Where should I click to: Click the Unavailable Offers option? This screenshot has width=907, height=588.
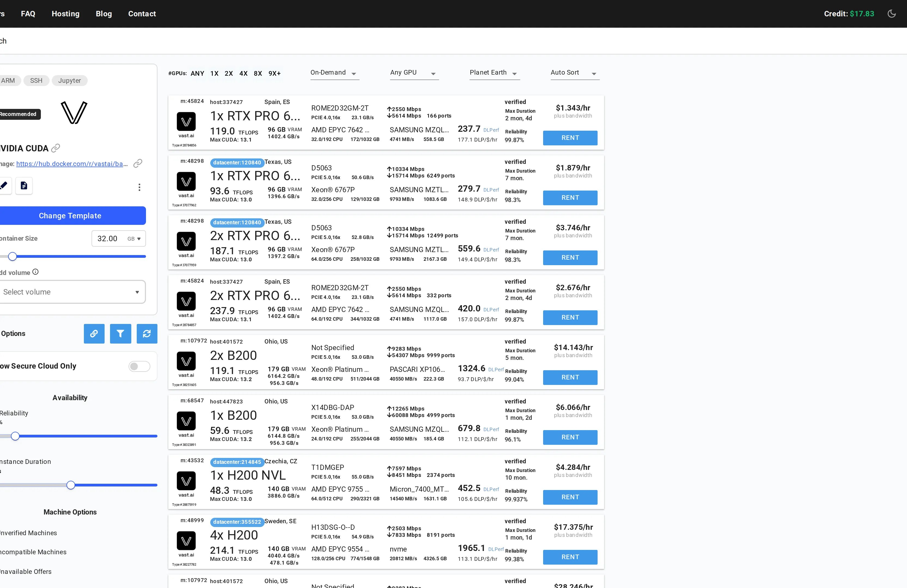pos(26,572)
